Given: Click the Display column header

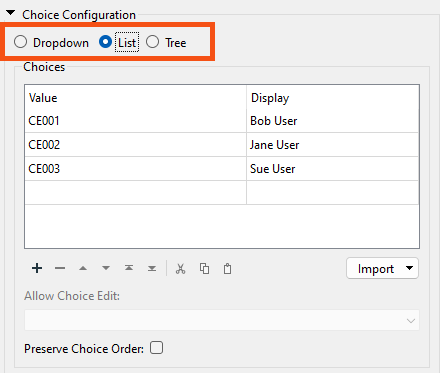Looking at the screenshot, I should tap(332, 98).
